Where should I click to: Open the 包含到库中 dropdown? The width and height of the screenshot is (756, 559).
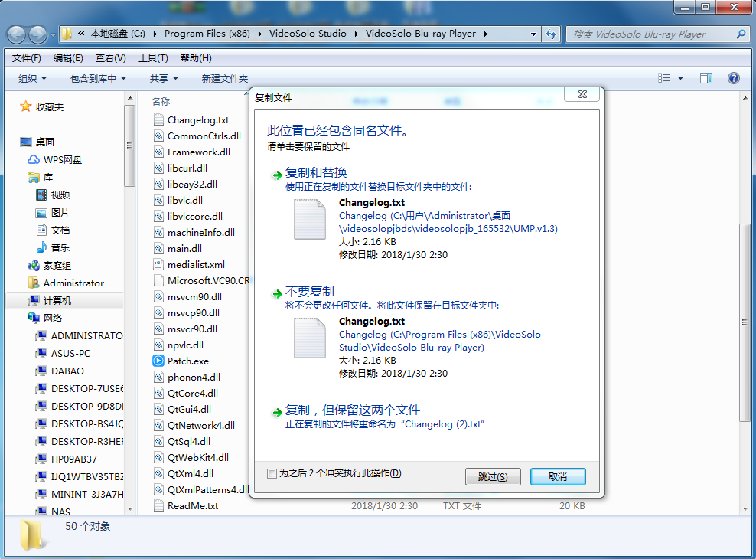[99, 78]
